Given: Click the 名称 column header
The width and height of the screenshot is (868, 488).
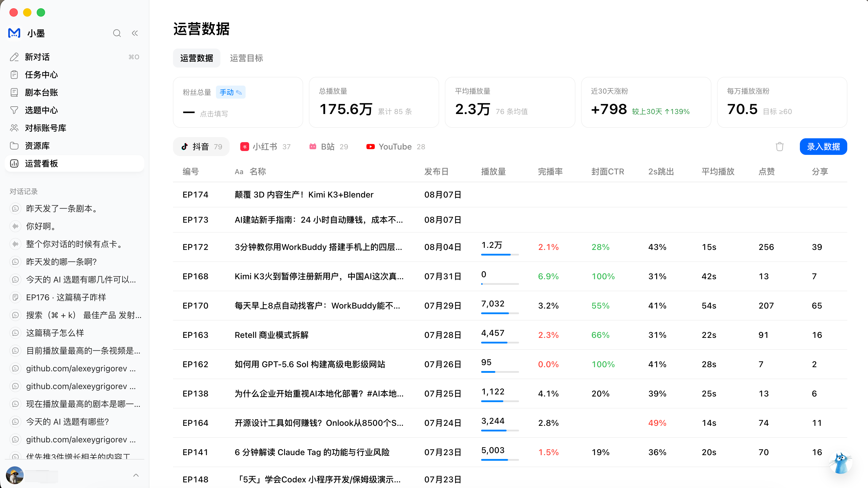Looking at the screenshot, I should (x=258, y=171).
